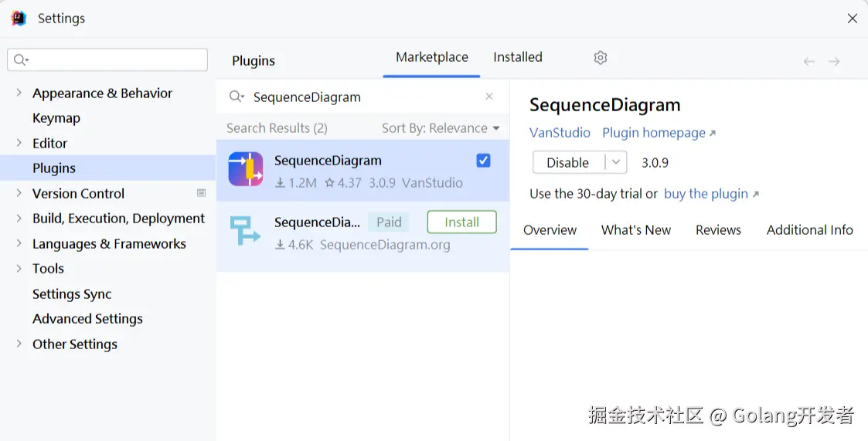Select the SequenceDiagram.org plugin icon
This screenshot has height=441, width=868.
(x=245, y=231)
